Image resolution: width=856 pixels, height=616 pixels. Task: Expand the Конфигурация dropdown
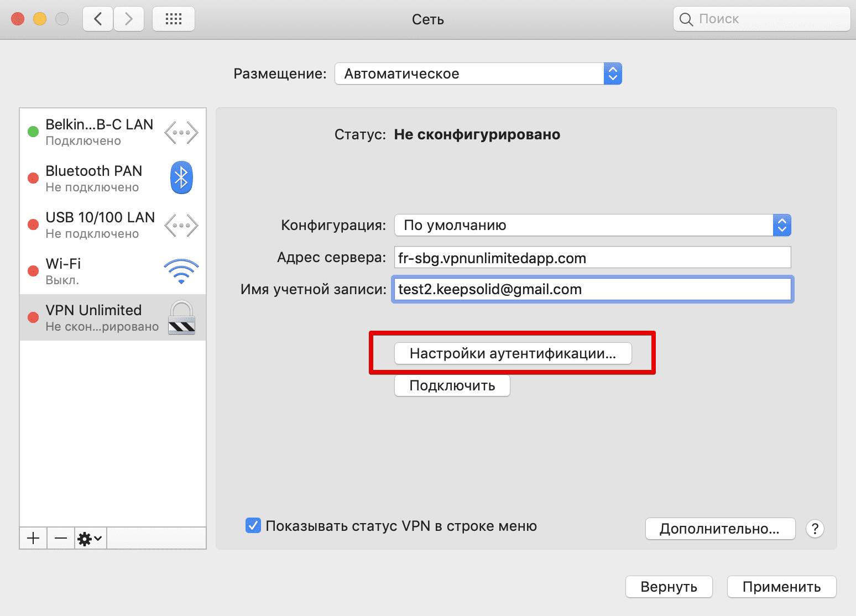[592, 225]
